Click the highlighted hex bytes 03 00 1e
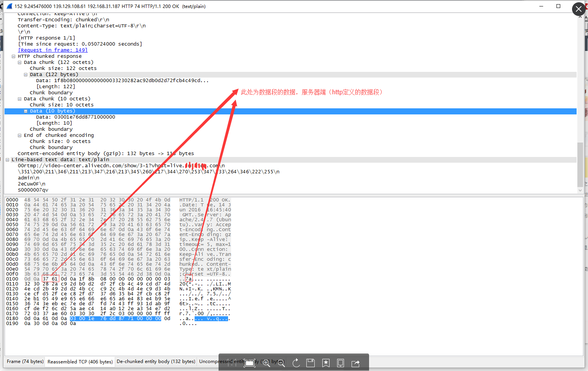Viewport: 588px width, 371px height. 82,319
